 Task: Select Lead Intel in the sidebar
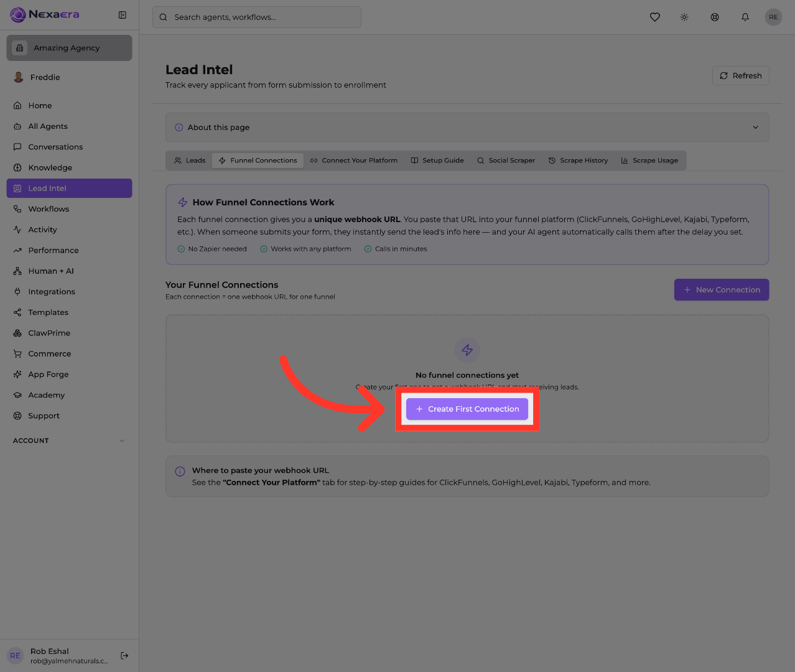click(x=69, y=188)
